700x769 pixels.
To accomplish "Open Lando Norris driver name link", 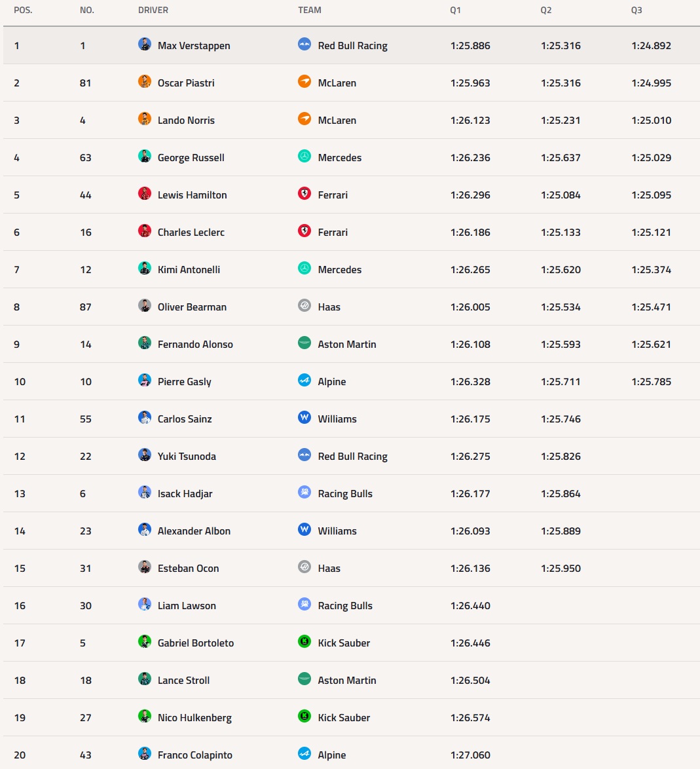I will coord(186,120).
